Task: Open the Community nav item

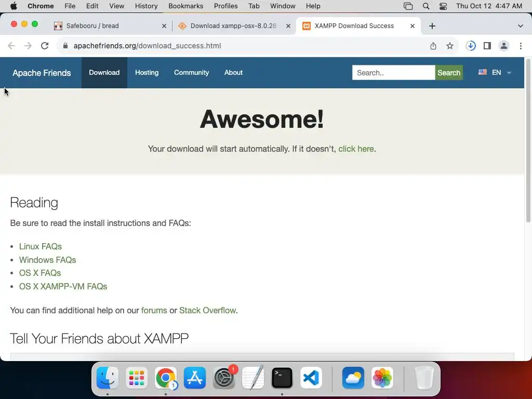Action: click(x=191, y=73)
